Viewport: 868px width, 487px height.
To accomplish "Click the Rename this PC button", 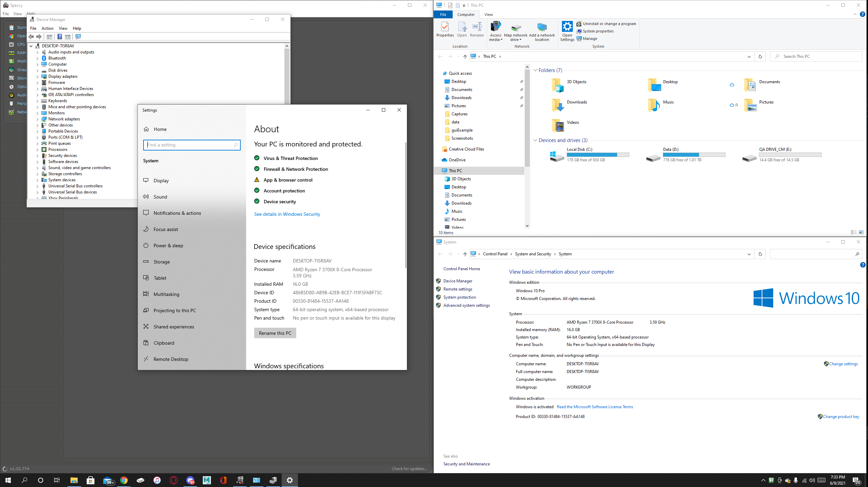I will [275, 333].
